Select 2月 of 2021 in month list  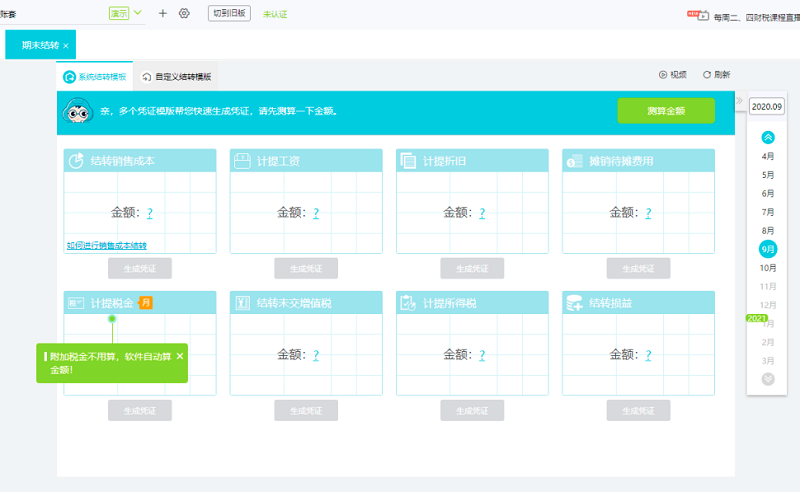point(768,342)
